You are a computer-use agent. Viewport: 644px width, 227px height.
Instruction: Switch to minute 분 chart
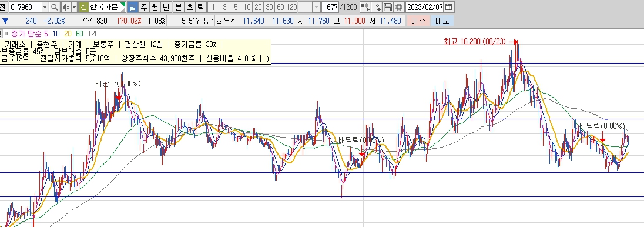point(178,7)
